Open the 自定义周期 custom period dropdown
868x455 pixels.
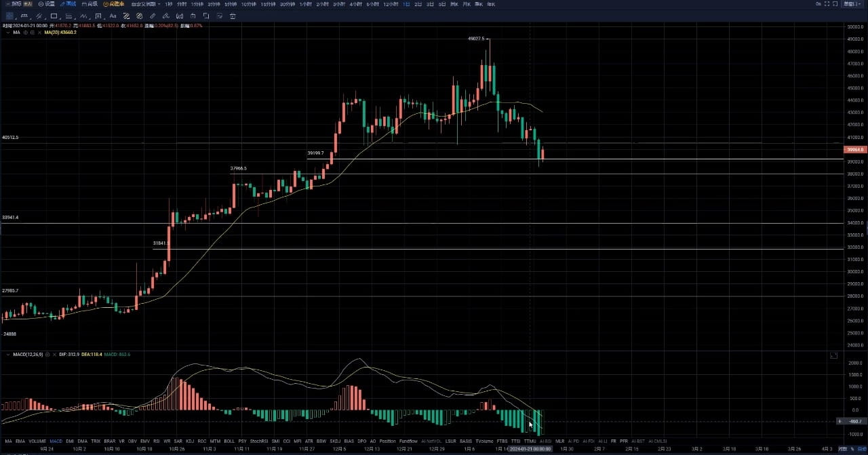point(146,4)
